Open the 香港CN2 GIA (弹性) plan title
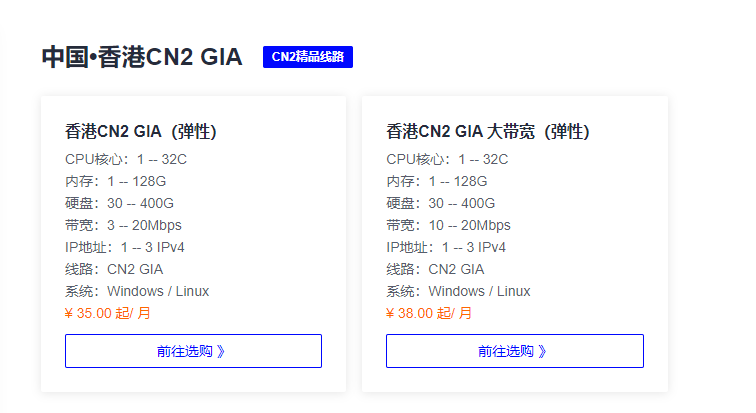This screenshot has height=413, width=756. click(x=140, y=131)
